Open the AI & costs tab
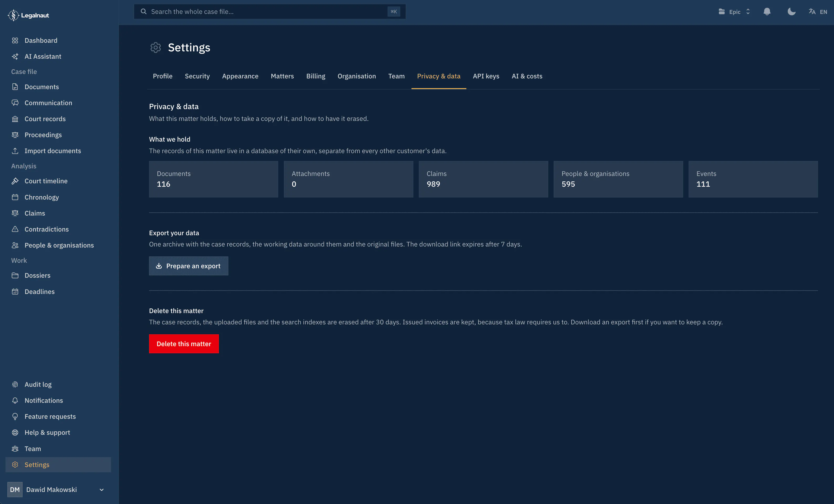 tap(527, 76)
